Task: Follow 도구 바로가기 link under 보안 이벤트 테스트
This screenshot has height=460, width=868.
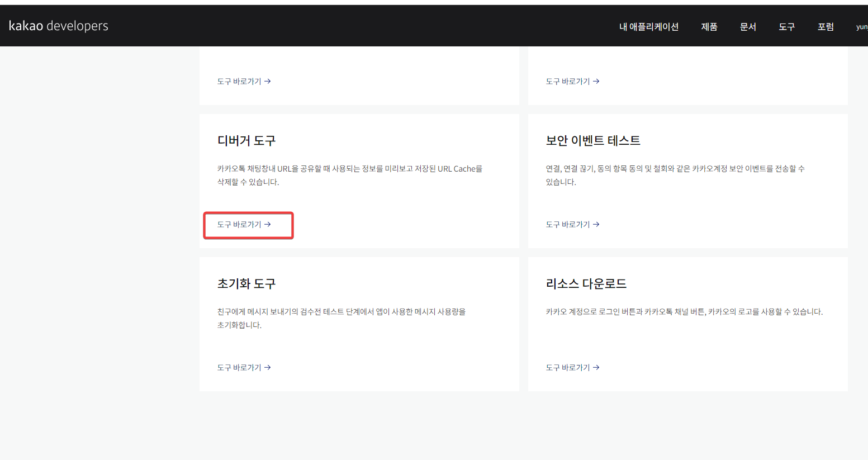Action: [573, 224]
